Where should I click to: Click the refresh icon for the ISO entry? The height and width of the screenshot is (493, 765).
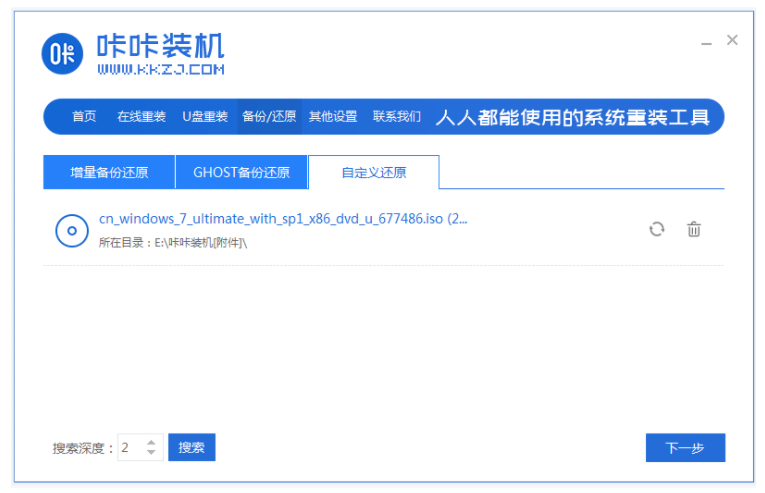point(656,229)
